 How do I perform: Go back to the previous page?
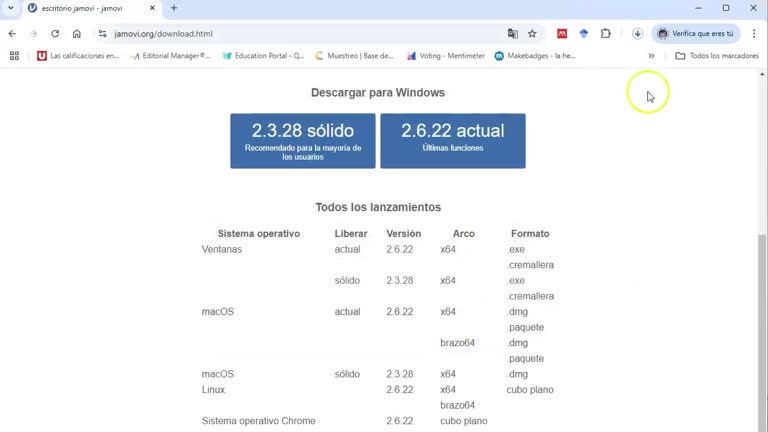[x=12, y=34]
